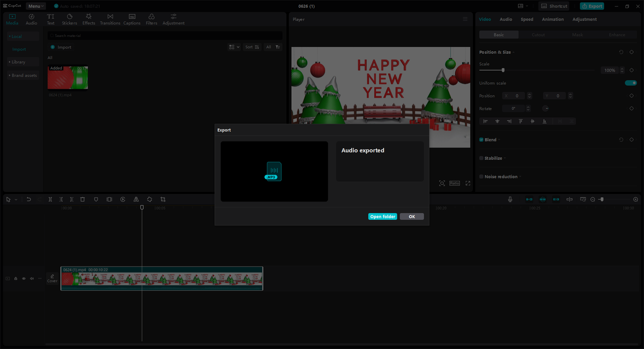
Task: Enable the Noise reduction checkbox
Action: point(481,177)
